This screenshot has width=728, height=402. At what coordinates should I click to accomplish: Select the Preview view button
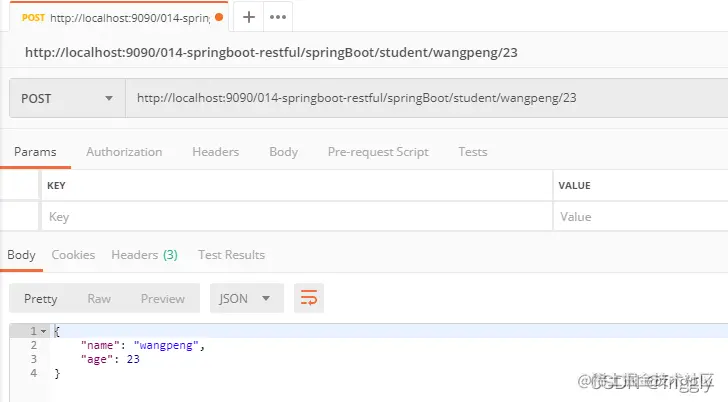click(x=162, y=298)
